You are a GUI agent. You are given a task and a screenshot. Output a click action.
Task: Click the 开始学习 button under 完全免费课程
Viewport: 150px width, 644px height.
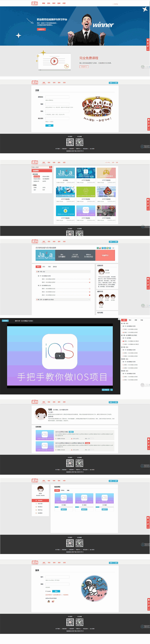pos(84,67)
